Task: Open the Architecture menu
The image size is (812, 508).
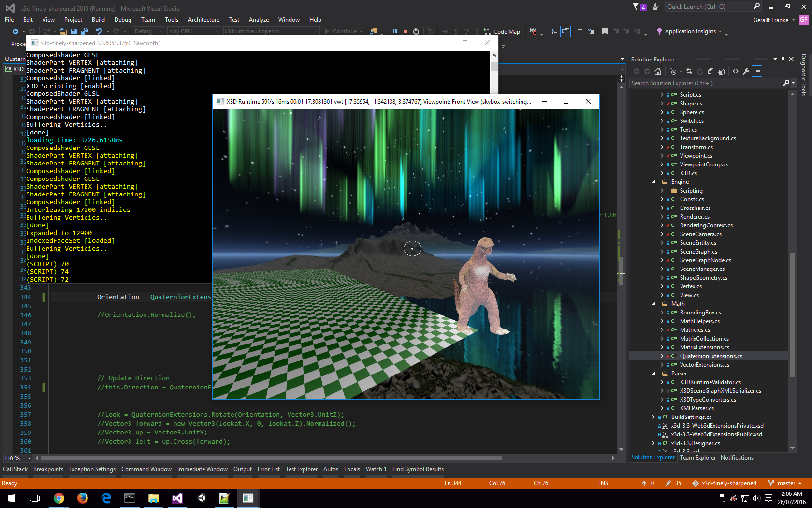Action: pos(203,20)
